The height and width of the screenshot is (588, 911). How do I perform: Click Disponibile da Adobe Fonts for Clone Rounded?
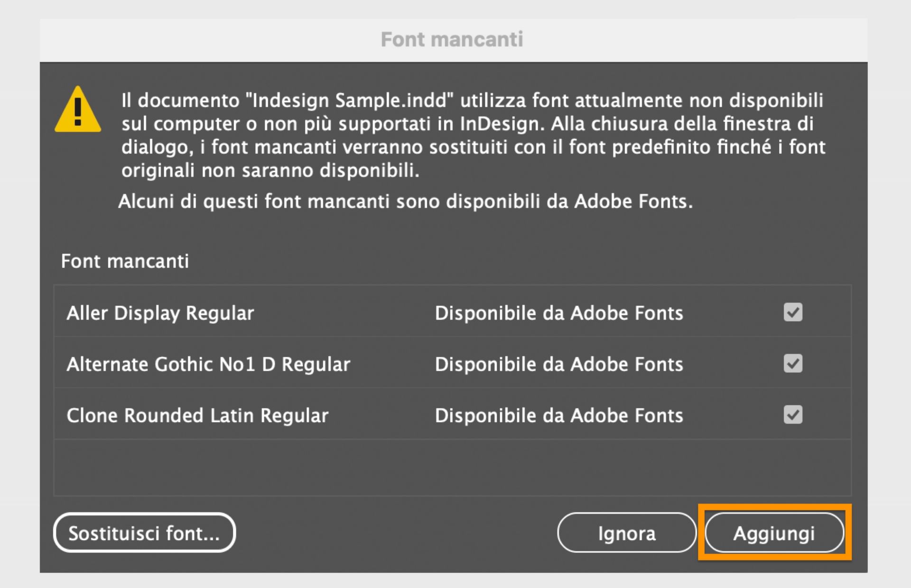coord(559,415)
